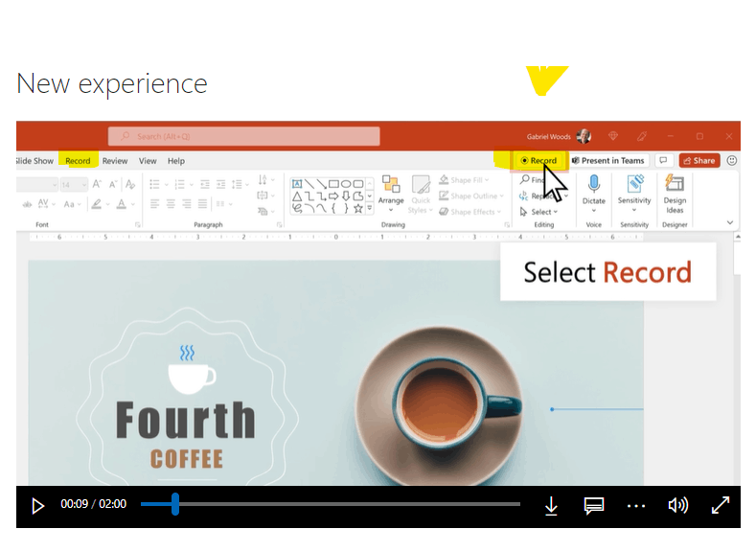This screenshot has height=552, width=756.
Task: Open the Dictate microphone tool
Action: tap(593, 193)
